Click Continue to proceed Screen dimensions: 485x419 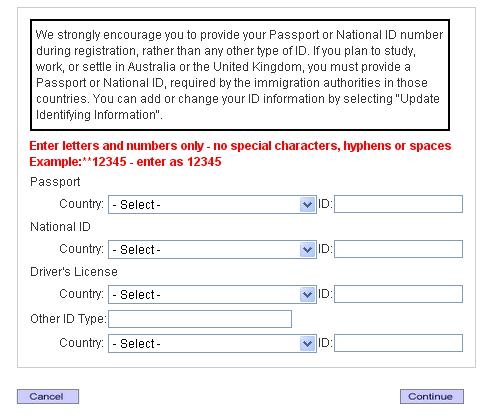pyautogui.click(x=432, y=396)
